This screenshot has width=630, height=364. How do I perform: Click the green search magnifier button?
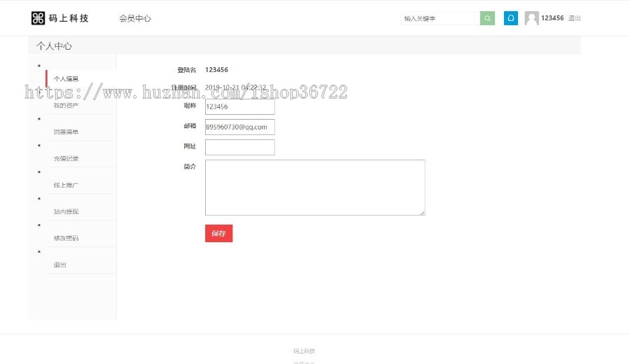(x=487, y=18)
